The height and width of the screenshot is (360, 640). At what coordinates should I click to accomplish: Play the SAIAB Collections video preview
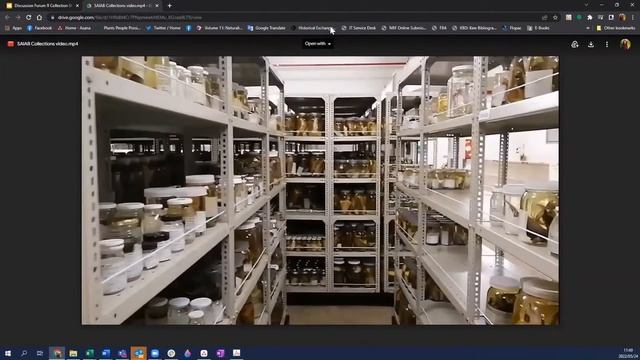[320, 190]
